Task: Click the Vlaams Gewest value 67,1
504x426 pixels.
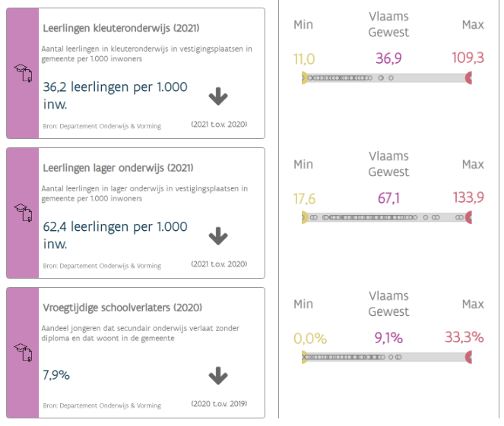Action: click(388, 198)
